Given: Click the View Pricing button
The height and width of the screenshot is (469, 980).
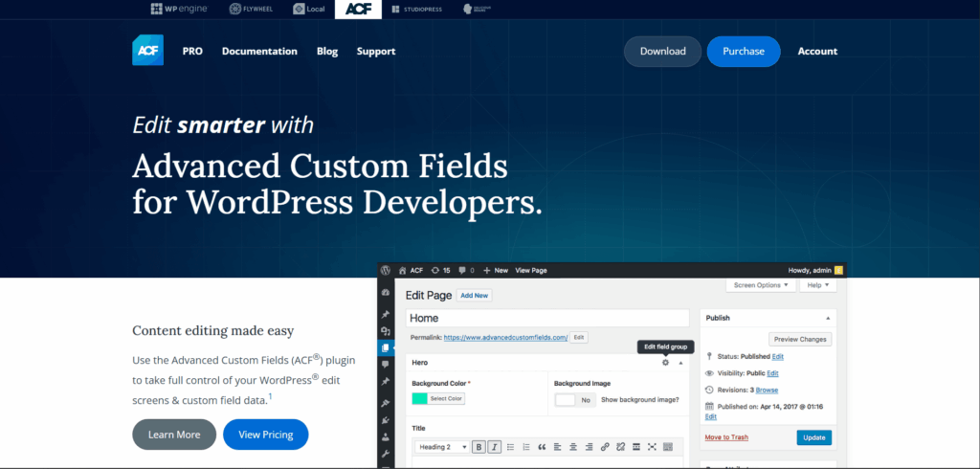Looking at the screenshot, I should pyautogui.click(x=266, y=435).
